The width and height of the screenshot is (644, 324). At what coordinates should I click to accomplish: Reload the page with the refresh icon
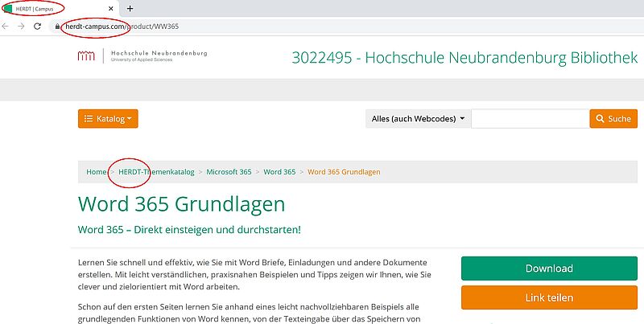coord(37,27)
